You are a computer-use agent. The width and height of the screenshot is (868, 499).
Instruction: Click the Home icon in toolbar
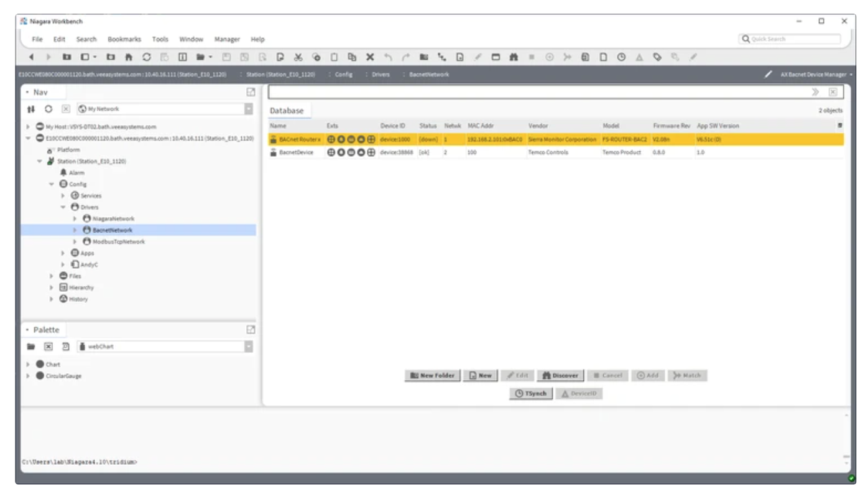[x=130, y=57]
